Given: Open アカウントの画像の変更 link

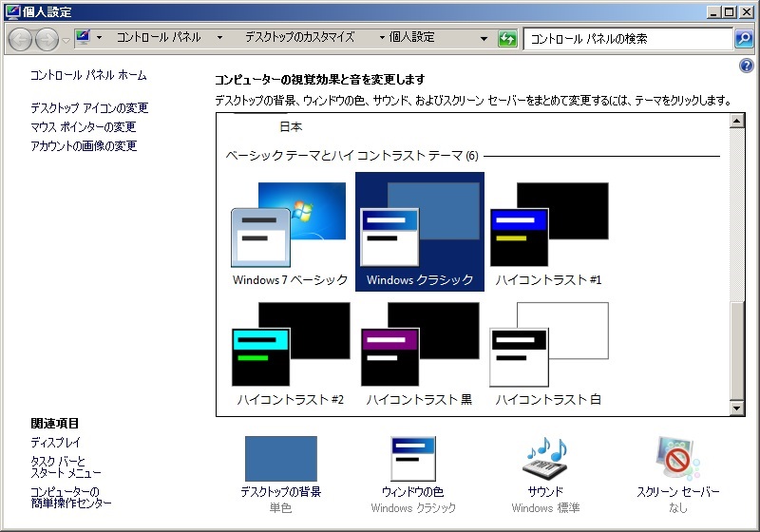Looking at the screenshot, I should (x=84, y=146).
